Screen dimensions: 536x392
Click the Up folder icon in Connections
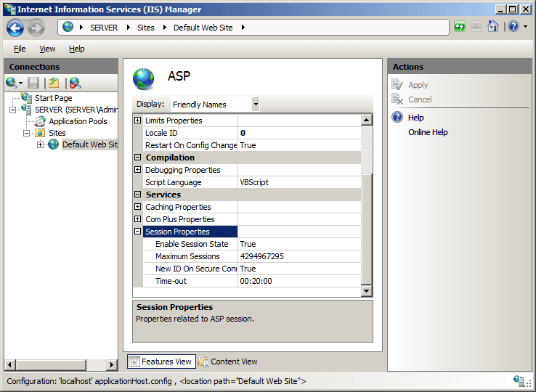pyautogui.click(x=54, y=83)
